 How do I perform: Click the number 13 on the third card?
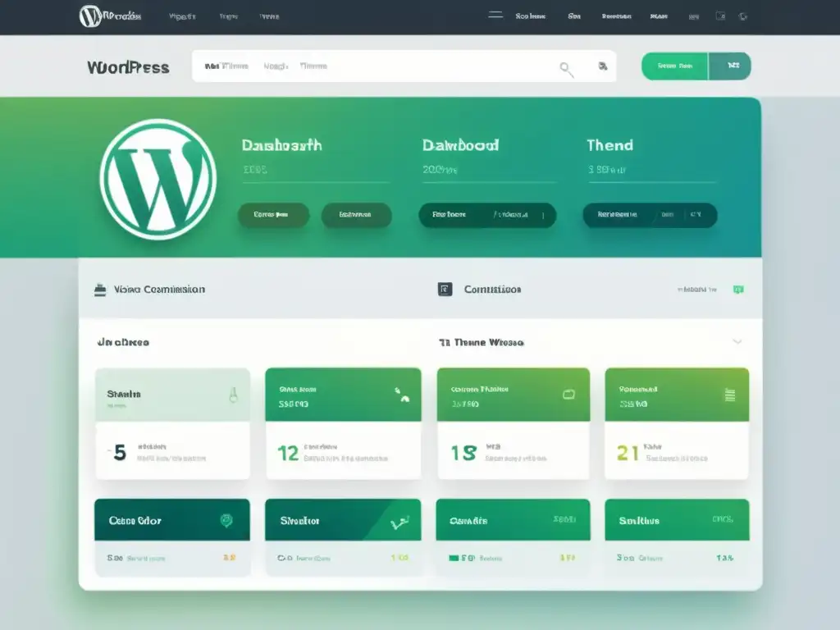[463, 453]
